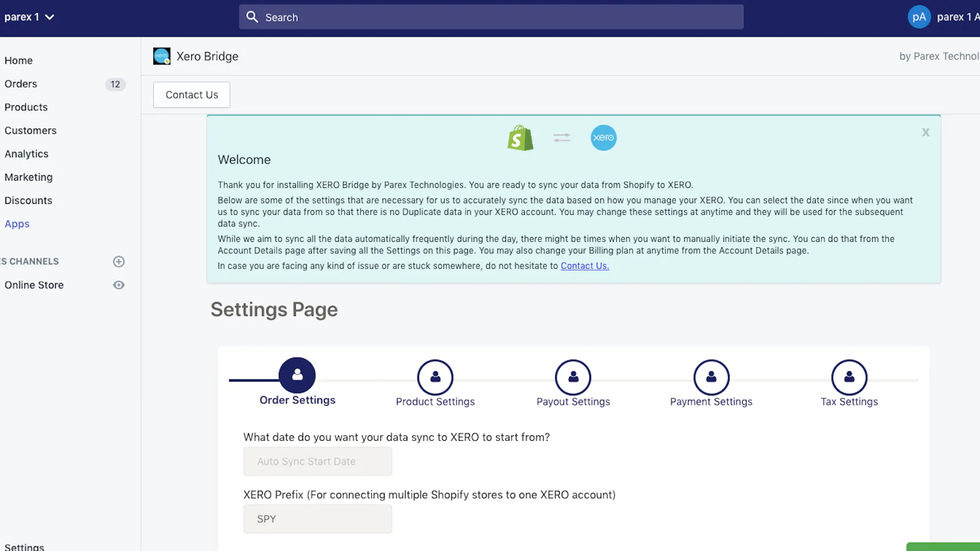
Task: Open Orders in the sidebar
Action: (21, 84)
